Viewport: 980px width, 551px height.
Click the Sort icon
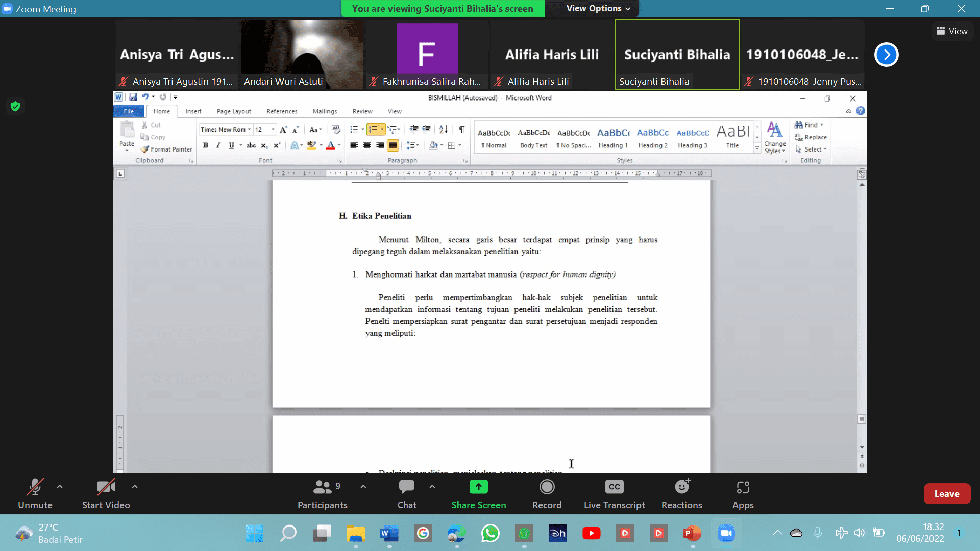(444, 129)
